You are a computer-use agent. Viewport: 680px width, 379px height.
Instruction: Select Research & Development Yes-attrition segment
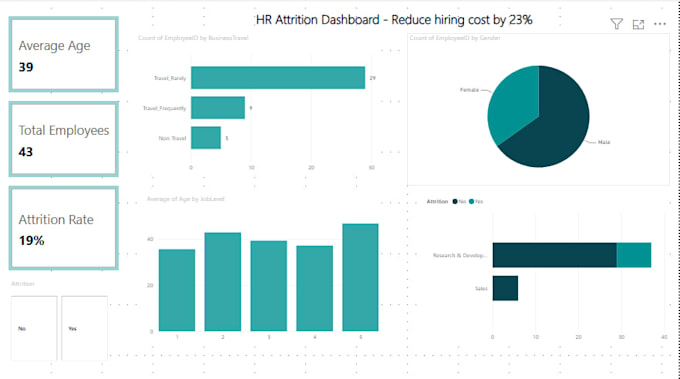click(634, 255)
